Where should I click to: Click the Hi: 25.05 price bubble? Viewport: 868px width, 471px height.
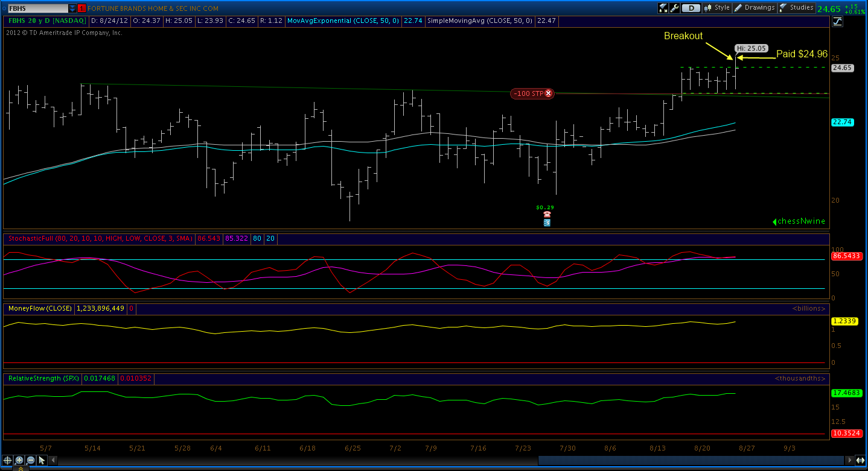(751, 48)
